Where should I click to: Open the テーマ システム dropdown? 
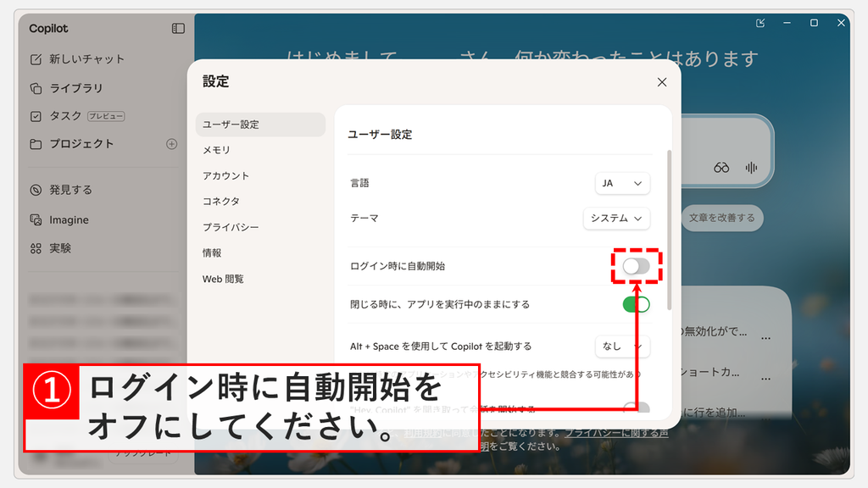616,218
